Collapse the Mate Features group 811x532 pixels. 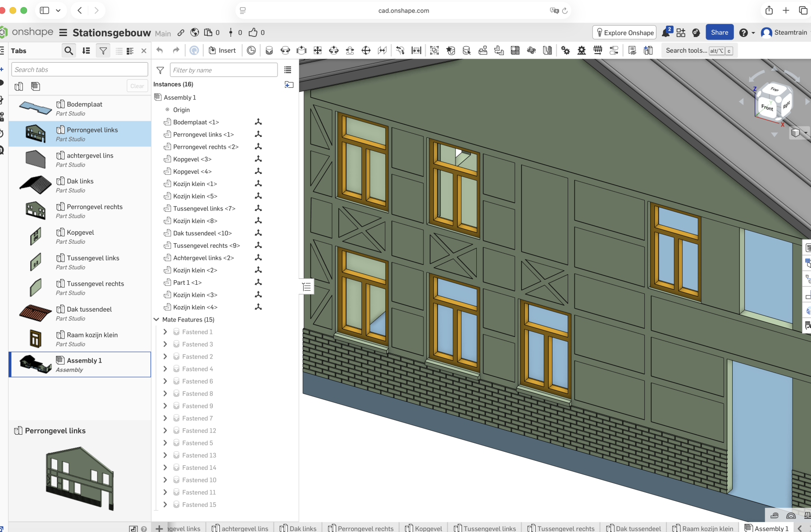click(156, 319)
